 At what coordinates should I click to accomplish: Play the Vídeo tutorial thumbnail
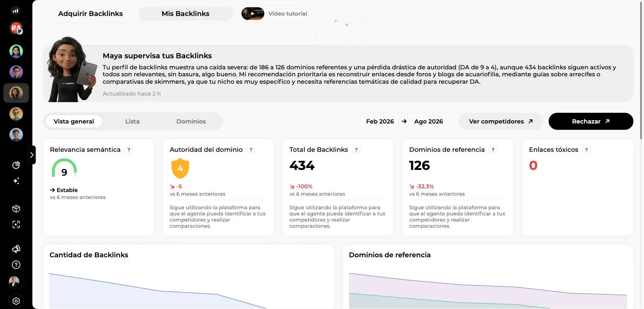(253, 14)
